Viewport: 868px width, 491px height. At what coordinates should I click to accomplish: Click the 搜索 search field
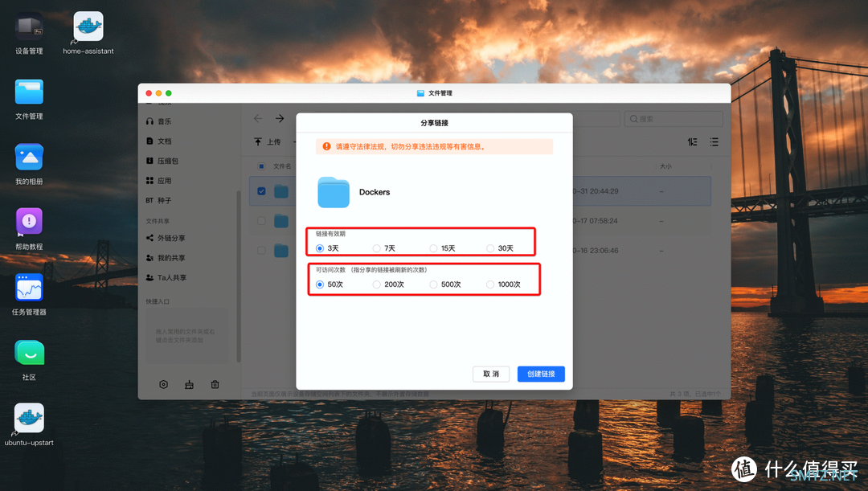click(x=674, y=119)
